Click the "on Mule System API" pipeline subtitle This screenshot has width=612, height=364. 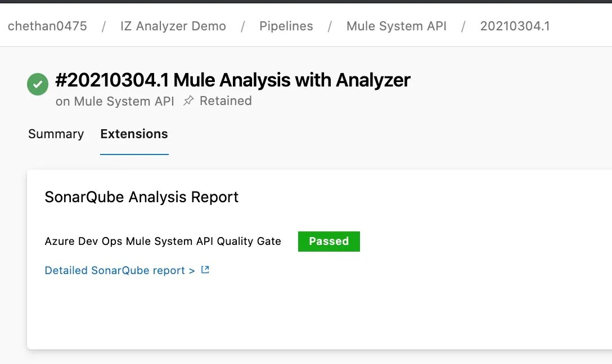point(115,102)
